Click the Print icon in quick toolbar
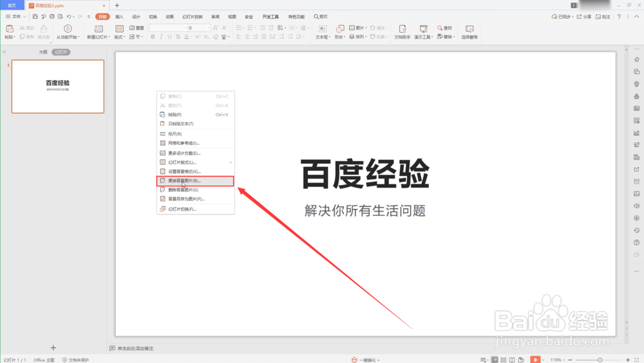 click(x=52, y=17)
